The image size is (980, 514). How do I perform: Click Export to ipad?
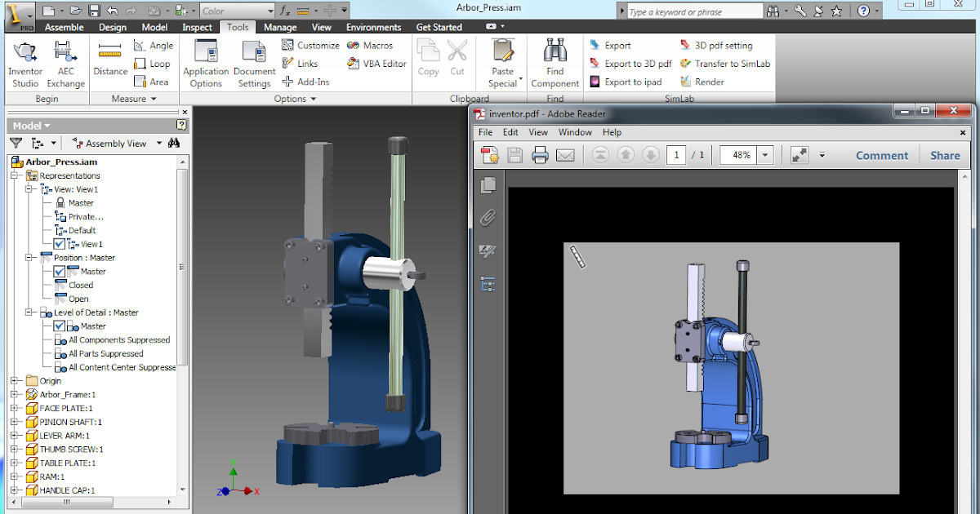[626, 82]
